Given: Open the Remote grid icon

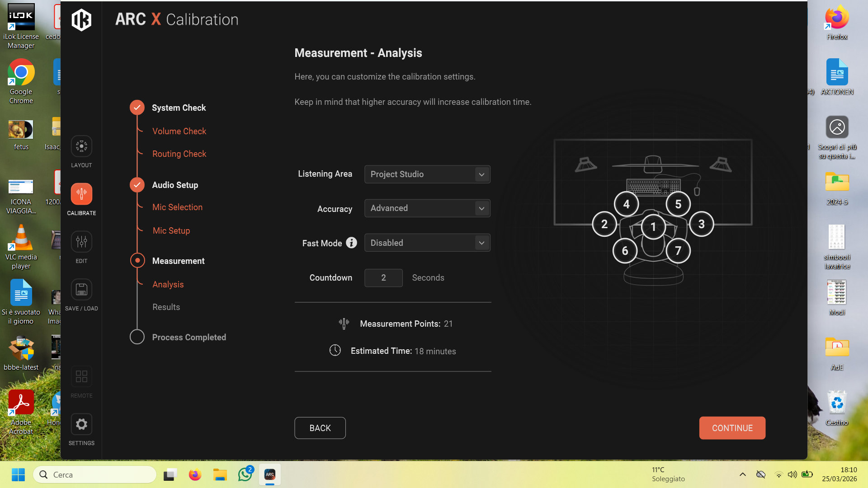Looking at the screenshot, I should click(x=81, y=376).
